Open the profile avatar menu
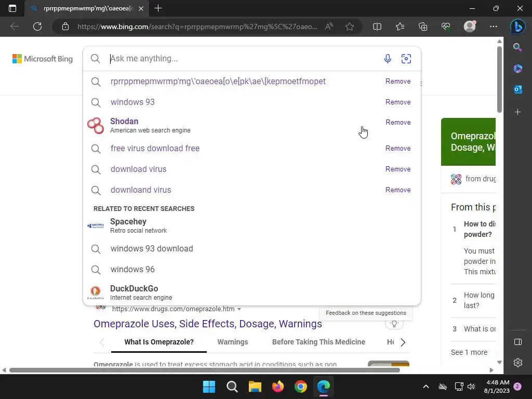 pyautogui.click(x=470, y=26)
